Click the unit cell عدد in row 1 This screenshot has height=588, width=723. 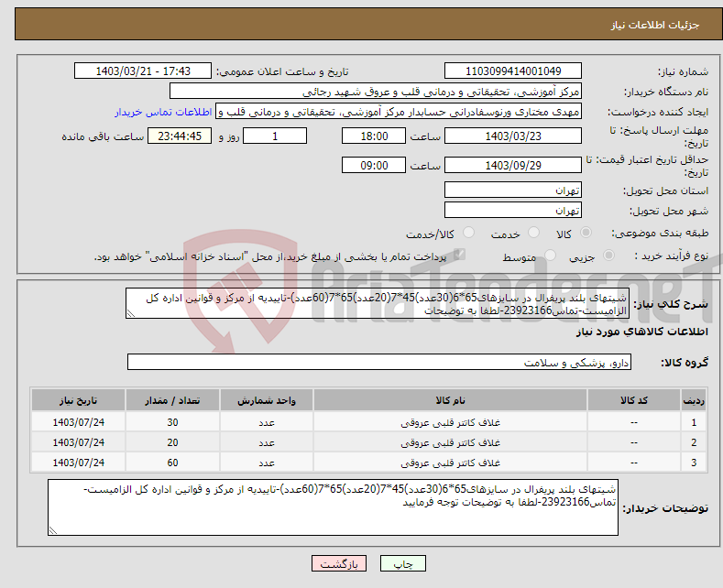tap(267, 422)
